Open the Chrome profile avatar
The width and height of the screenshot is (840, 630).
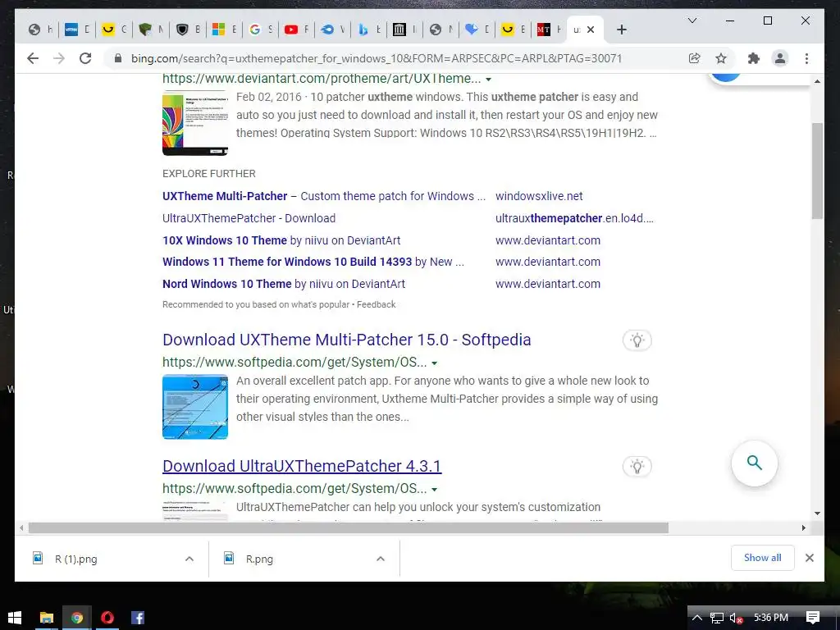780,58
